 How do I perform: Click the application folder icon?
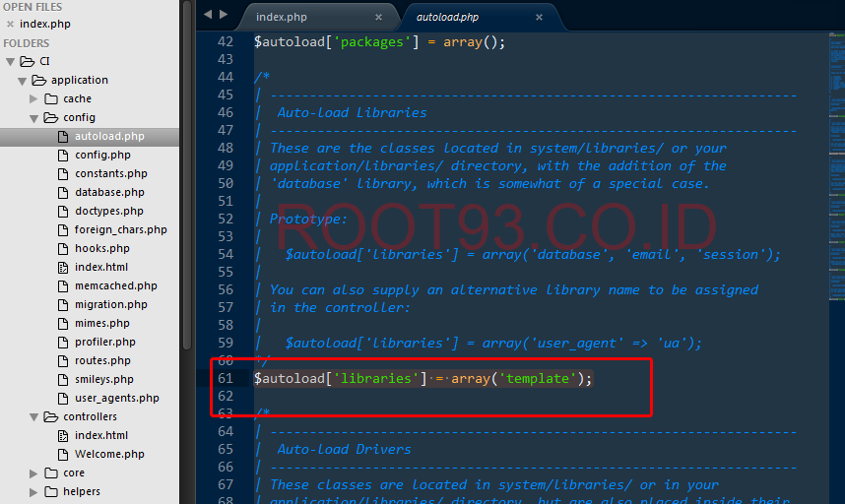pyautogui.click(x=38, y=81)
